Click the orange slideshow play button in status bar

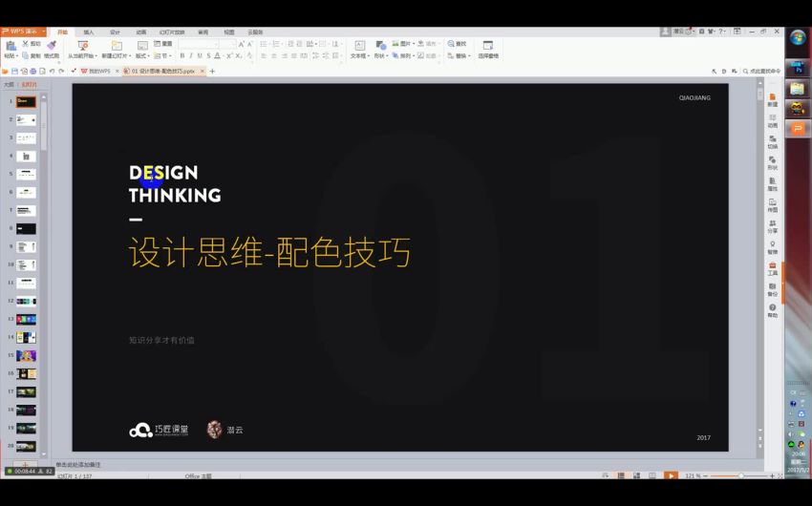click(671, 475)
